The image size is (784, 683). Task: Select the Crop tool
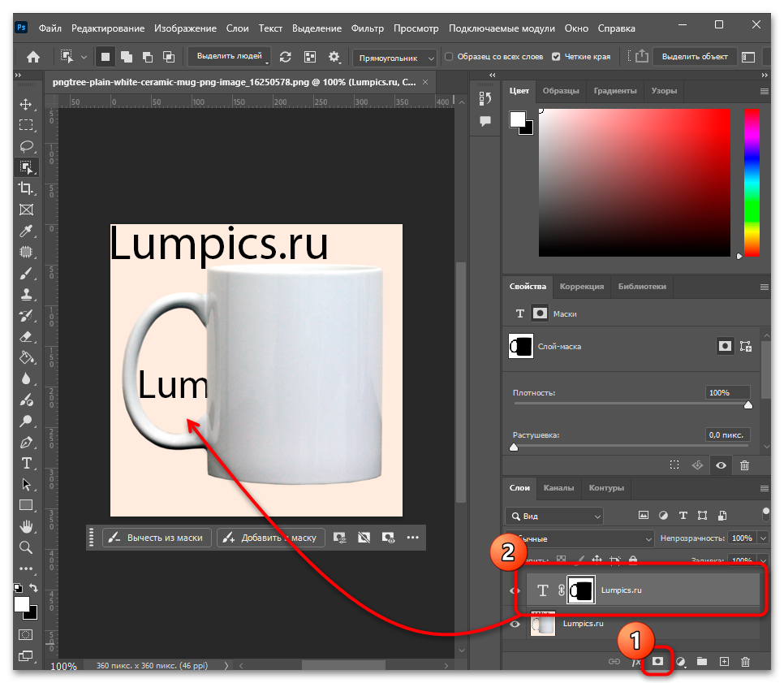pyautogui.click(x=26, y=188)
